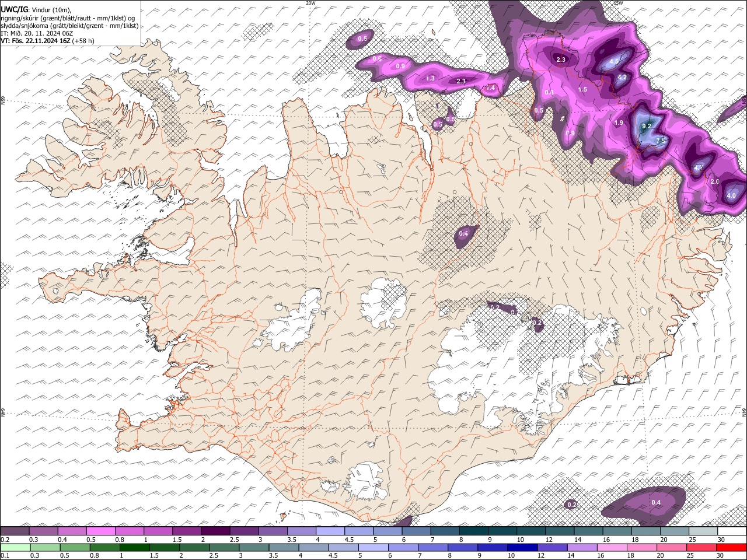
Task: Select the 1.5 value in the pink band
Action: click(582, 90)
